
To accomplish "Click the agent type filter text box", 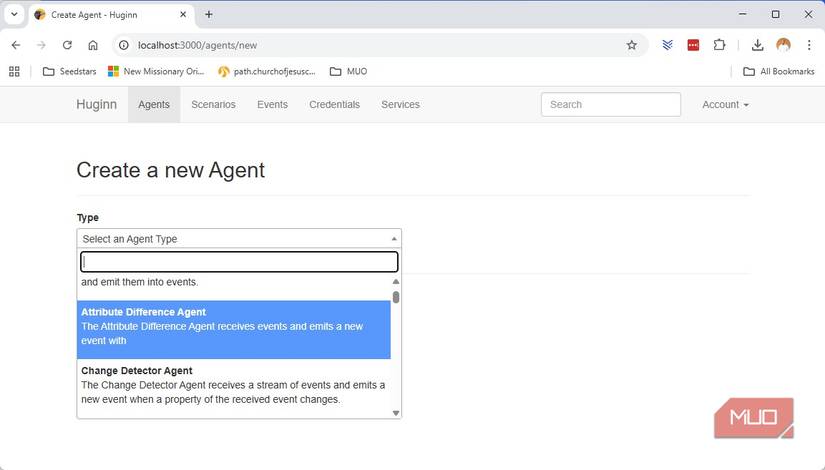I will [239, 262].
